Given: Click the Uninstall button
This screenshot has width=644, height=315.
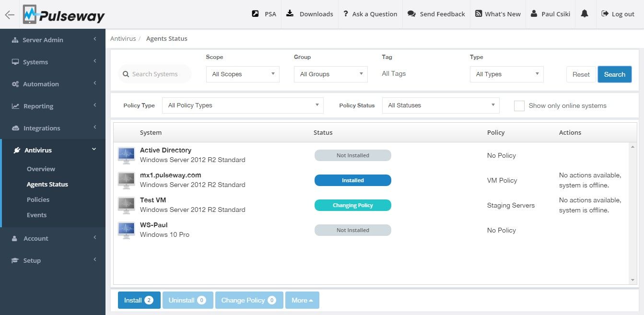Looking at the screenshot, I should coord(188,300).
